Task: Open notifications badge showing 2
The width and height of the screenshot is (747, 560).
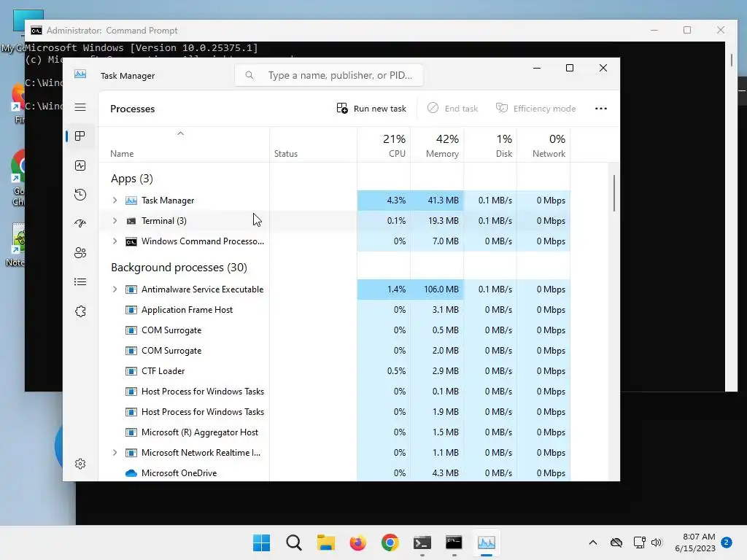Action: point(727,542)
